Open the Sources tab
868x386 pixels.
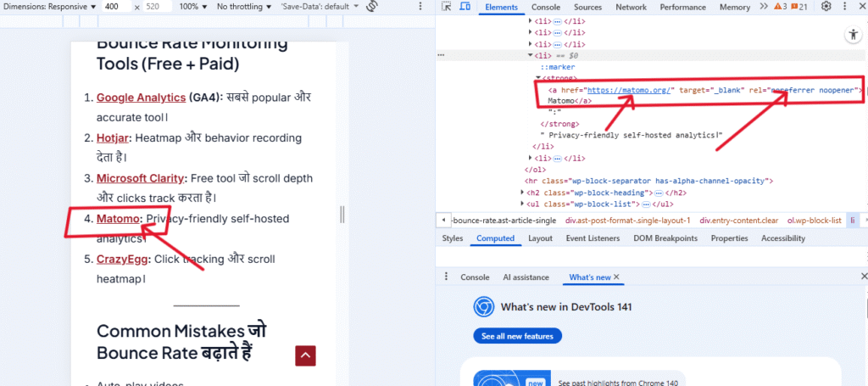point(589,7)
